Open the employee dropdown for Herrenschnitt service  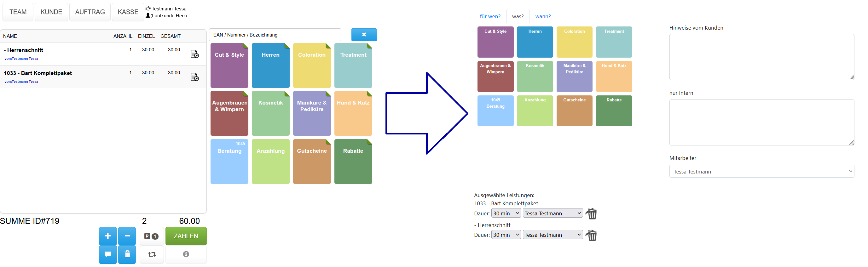tap(552, 235)
